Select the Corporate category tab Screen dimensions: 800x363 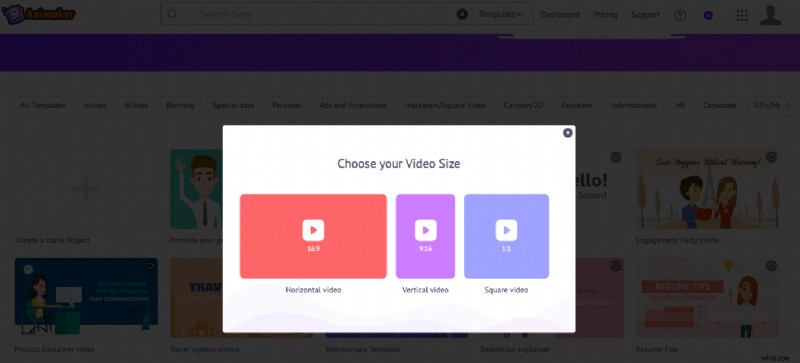(720, 105)
